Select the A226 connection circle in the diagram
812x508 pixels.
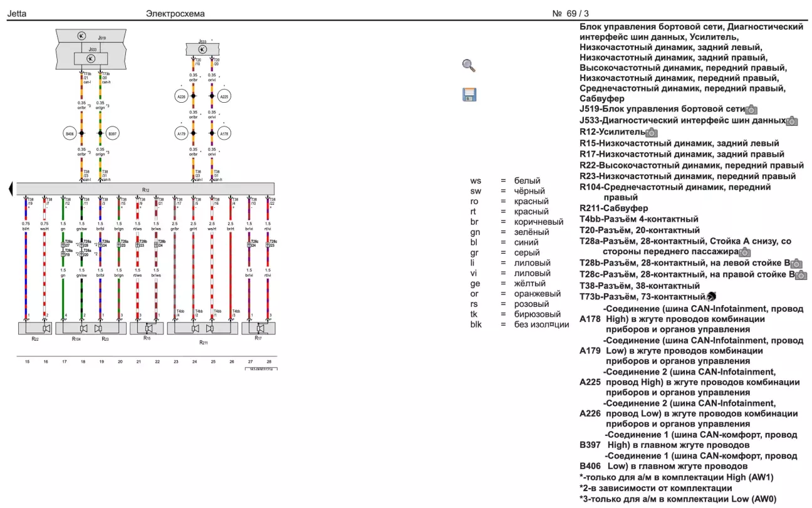(182, 96)
